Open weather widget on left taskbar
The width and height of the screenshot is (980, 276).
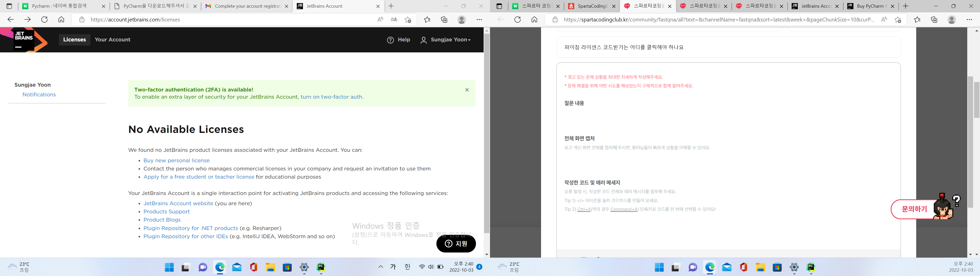(x=19, y=267)
